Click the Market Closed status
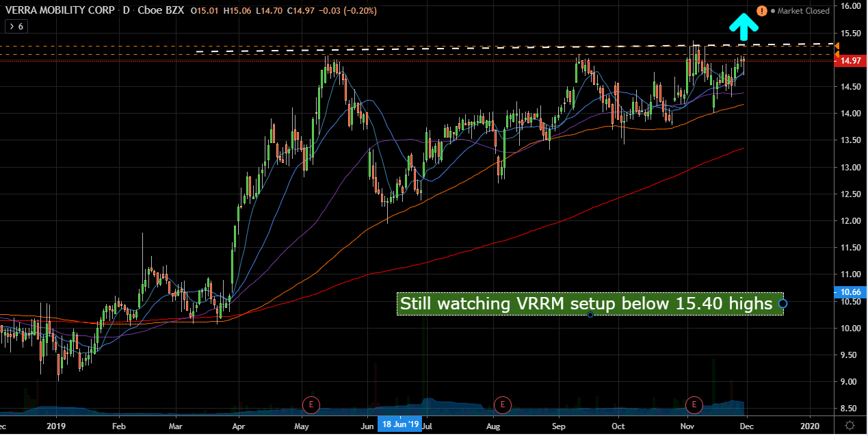868x436 pixels. coord(804,11)
